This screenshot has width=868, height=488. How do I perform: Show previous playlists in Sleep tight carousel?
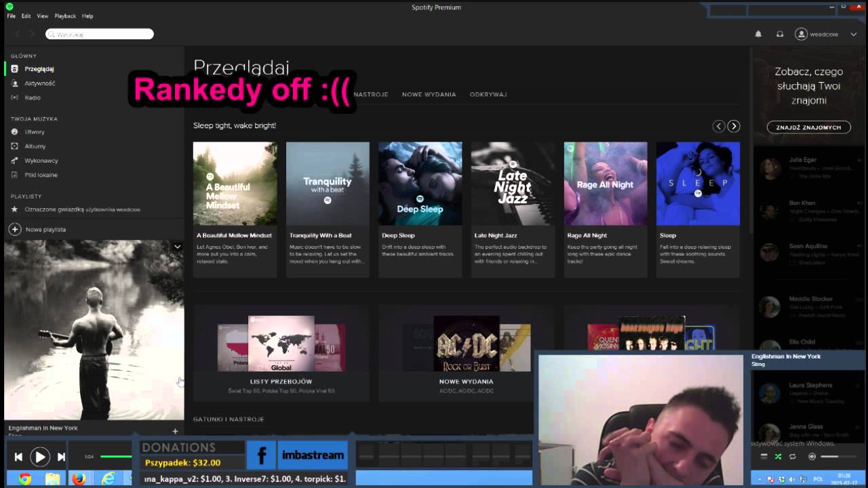(719, 126)
